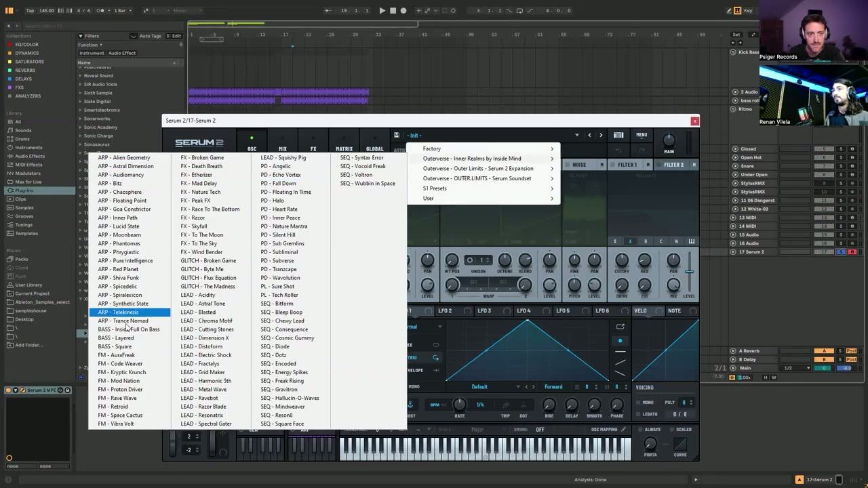Image resolution: width=868 pixels, height=488 pixels.
Task: Arm the transport Record button
Action: 403,10
